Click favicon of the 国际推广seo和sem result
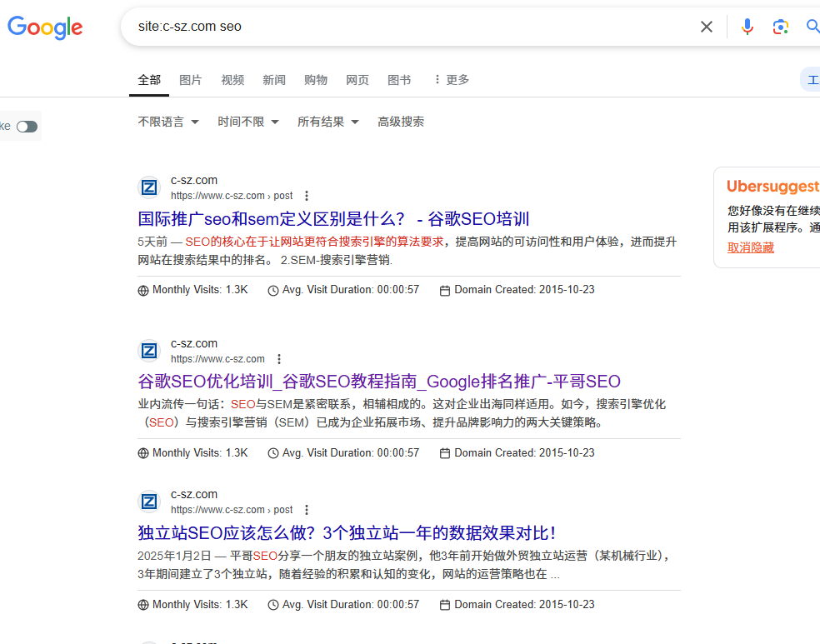Image resolution: width=820 pixels, height=644 pixels. click(x=149, y=187)
